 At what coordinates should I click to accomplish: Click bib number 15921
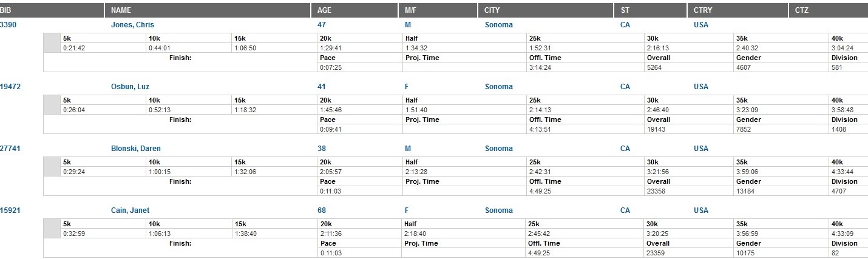[x=10, y=210]
